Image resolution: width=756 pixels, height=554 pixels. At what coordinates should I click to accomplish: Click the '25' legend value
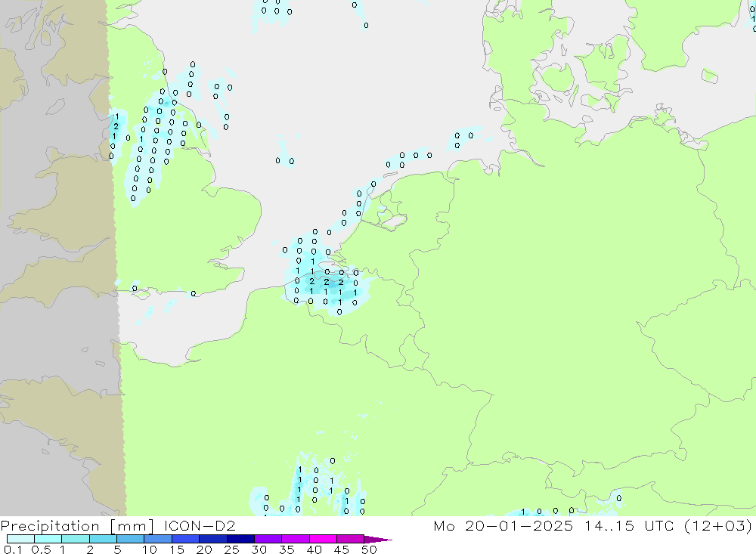point(231,549)
